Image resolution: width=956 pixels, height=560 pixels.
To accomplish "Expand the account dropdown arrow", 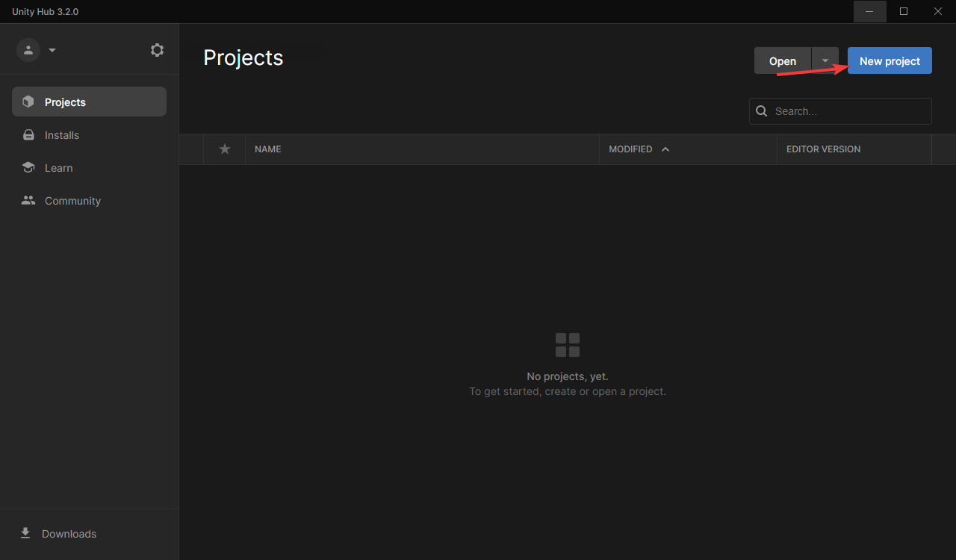I will [x=52, y=51].
